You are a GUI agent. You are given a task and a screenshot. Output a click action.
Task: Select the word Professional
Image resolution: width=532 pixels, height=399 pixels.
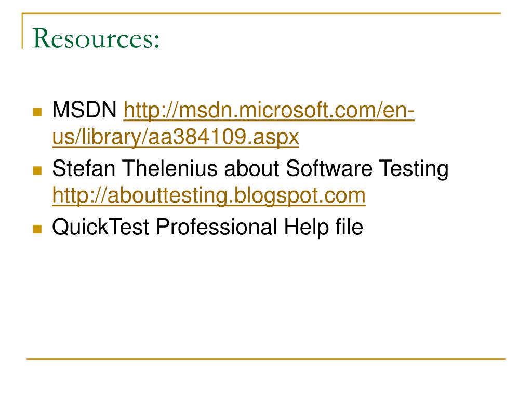point(217,227)
